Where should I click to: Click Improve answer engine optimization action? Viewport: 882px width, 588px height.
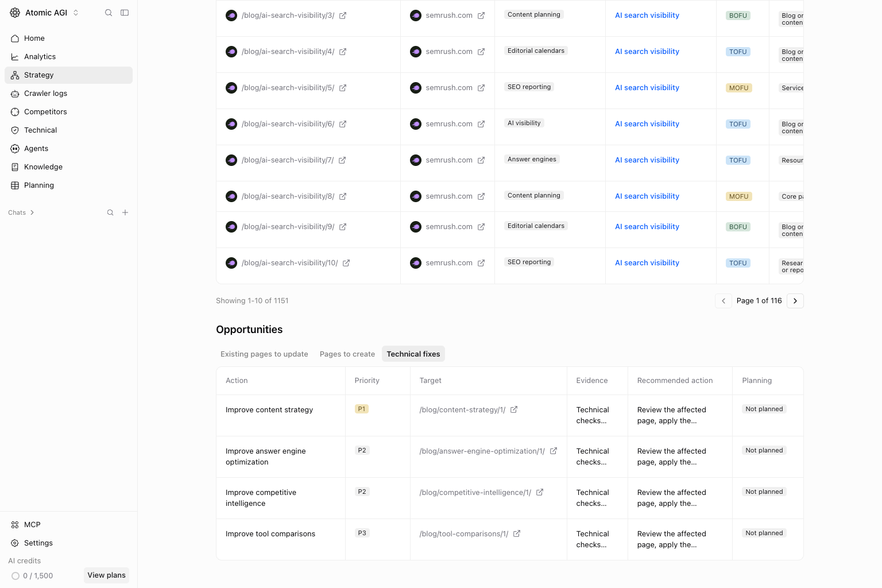click(x=266, y=457)
